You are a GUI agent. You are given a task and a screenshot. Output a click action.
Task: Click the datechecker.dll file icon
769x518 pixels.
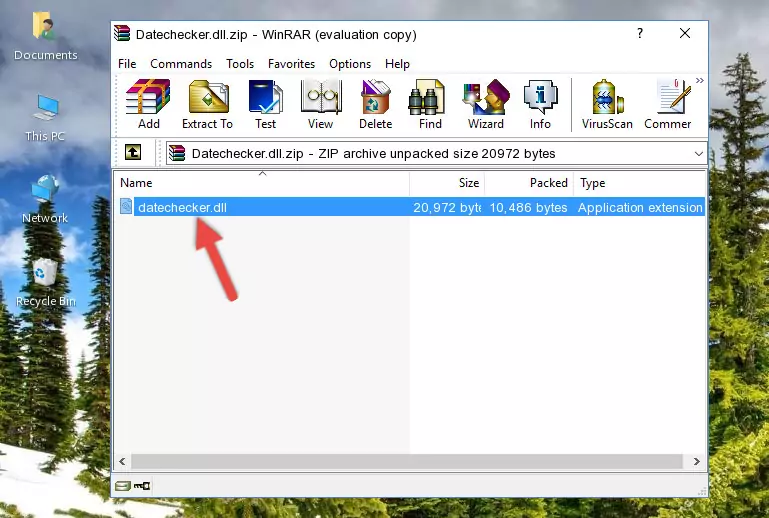pyautogui.click(x=126, y=207)
